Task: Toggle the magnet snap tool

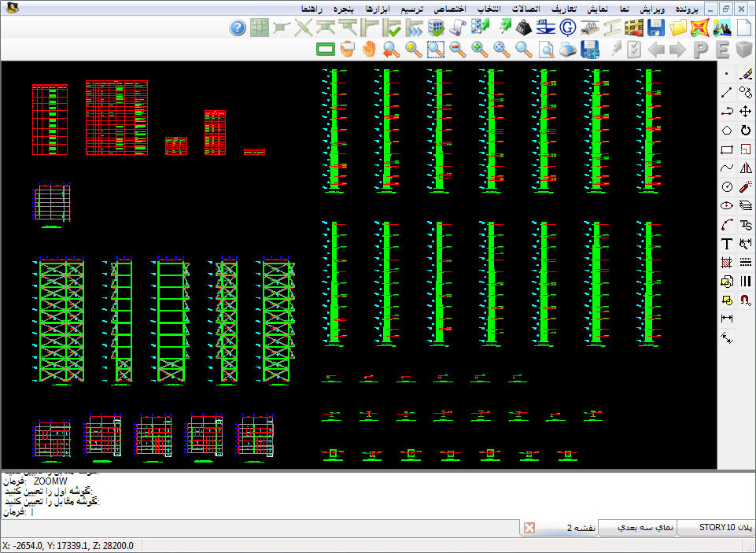Action: tap(746, 300)
